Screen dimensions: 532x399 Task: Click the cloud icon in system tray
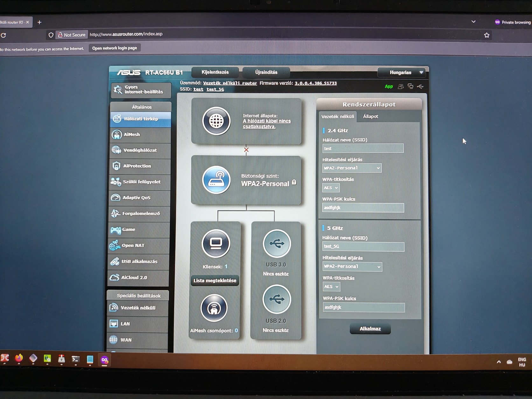[x=509, y=362]
